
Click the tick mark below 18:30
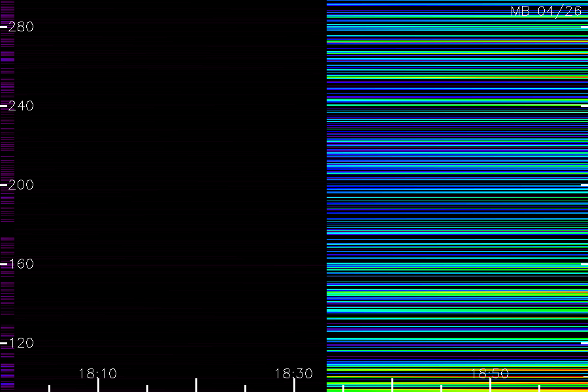coord(295,385)
